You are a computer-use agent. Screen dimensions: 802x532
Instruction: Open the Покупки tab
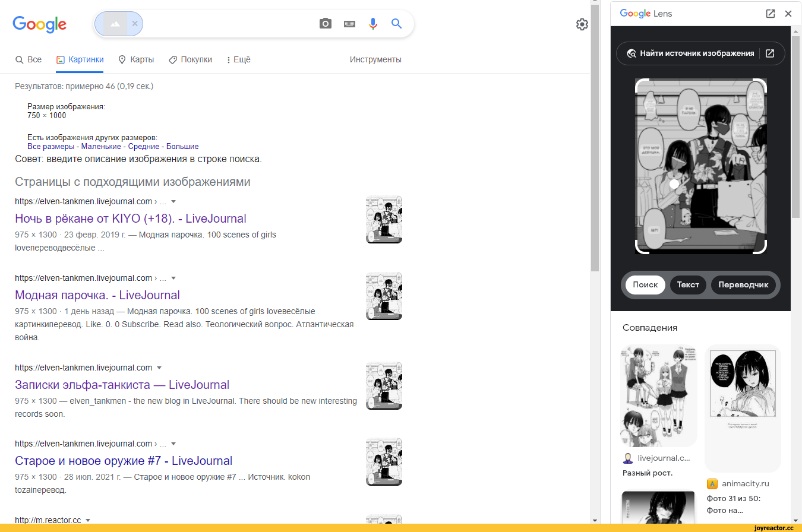click(x=190, y=59)
